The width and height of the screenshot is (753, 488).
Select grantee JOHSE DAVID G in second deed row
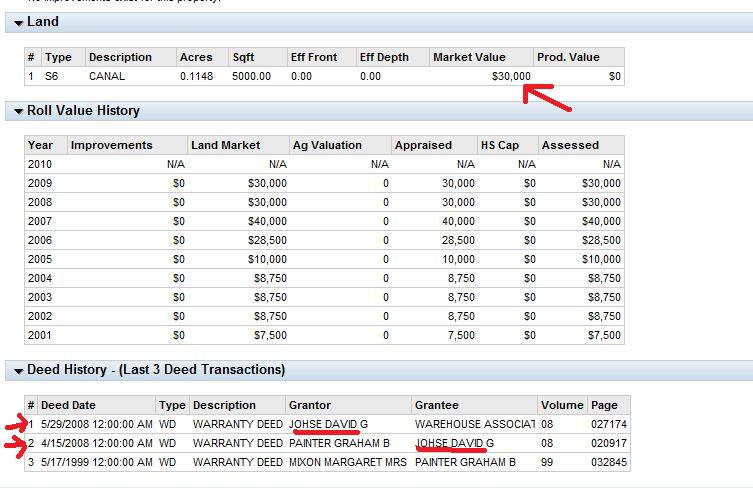click(455, 443)
